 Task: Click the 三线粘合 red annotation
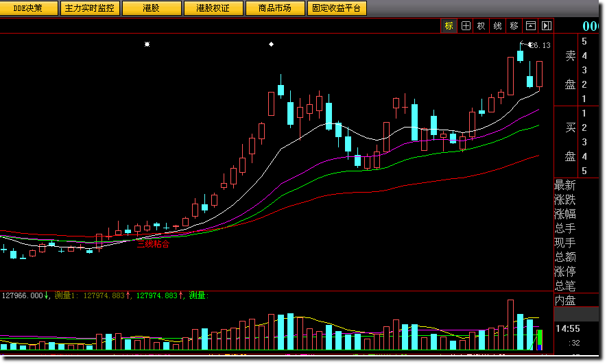pyautogui.click(x=154, y=244)
